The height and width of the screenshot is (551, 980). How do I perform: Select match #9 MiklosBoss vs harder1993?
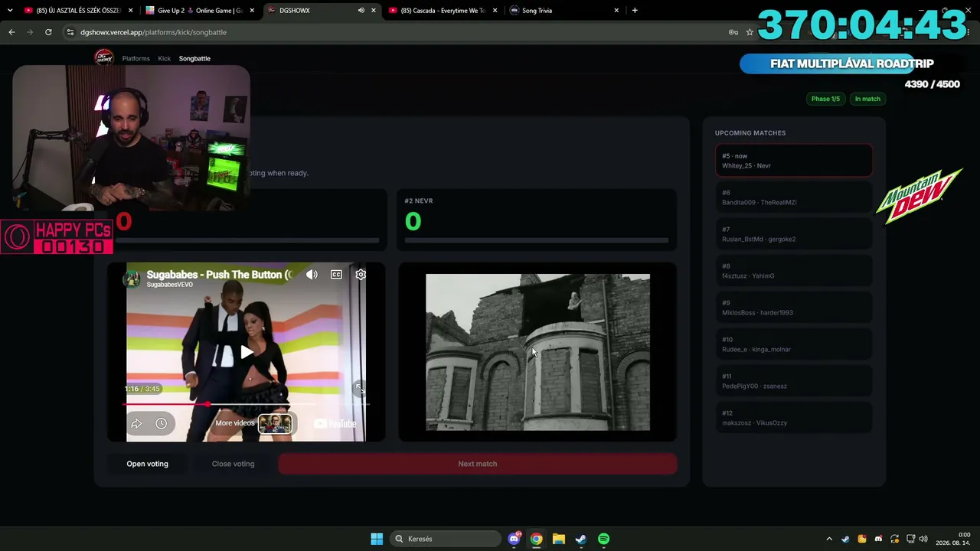(794, 308)
